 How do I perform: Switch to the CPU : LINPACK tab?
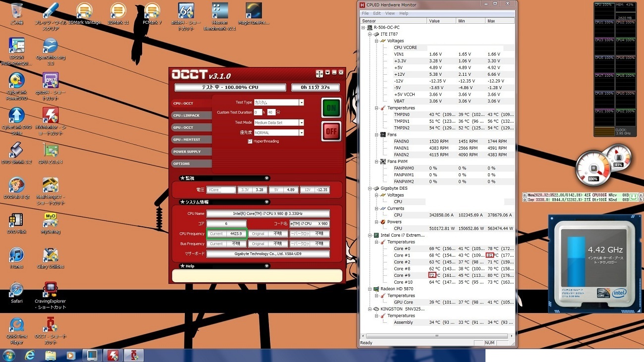191,115
